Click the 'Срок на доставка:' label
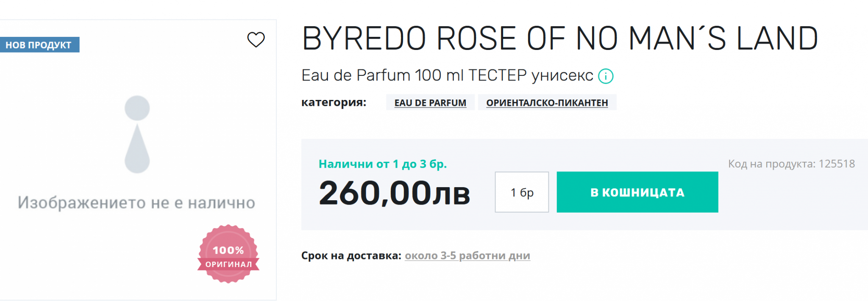 [x=351, y=256]
